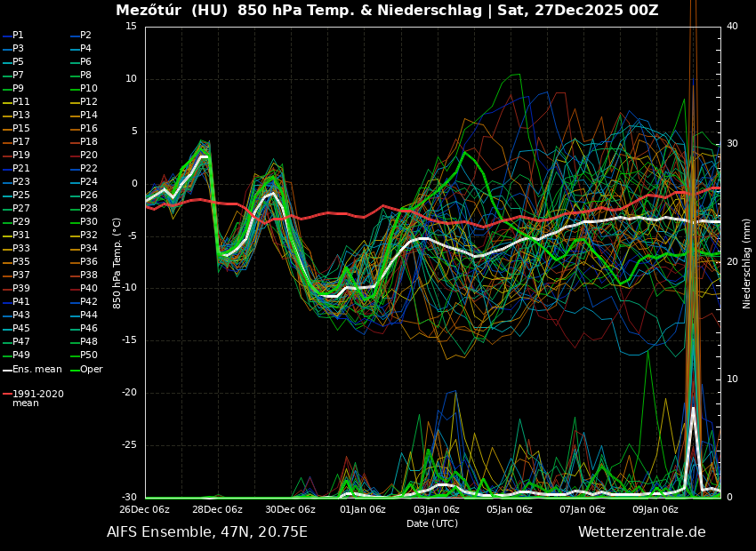Click the white Ens. mean line swatch
756x551 pixels.
pos(7,370)
